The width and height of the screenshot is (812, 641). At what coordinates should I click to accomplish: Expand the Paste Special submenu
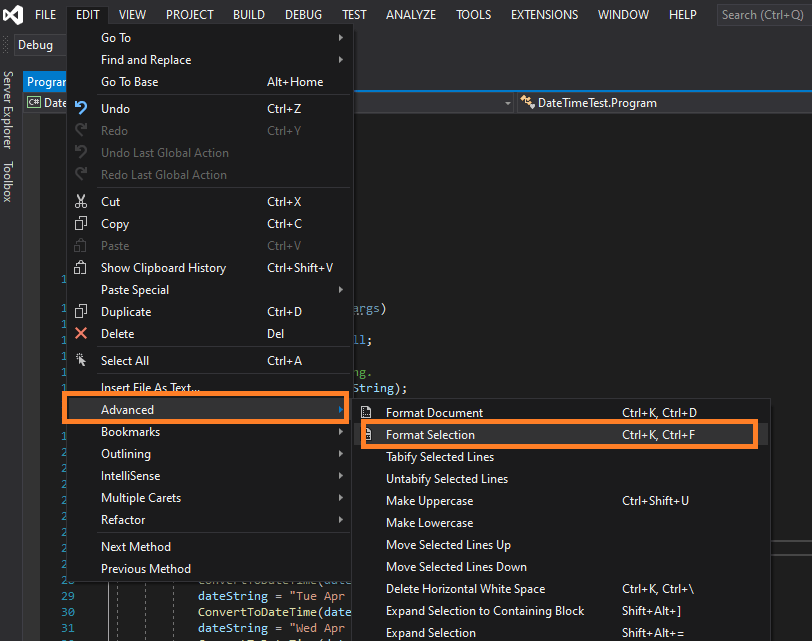[210, 289]
